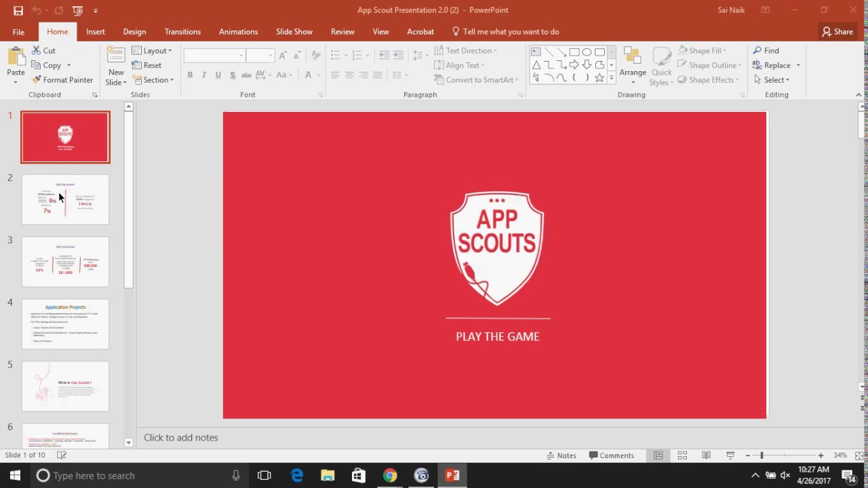Image resolution: width=868 pixels, height=488 pixels.
Task: Click the Share button
Action: [837, 32]
